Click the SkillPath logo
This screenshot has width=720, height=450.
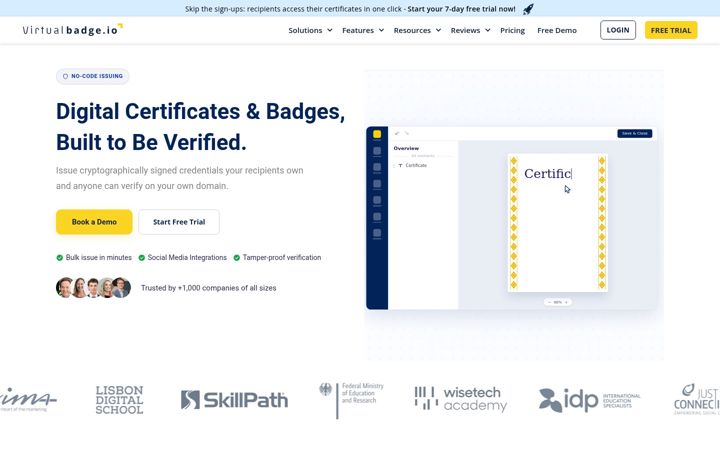coord(234,400)
